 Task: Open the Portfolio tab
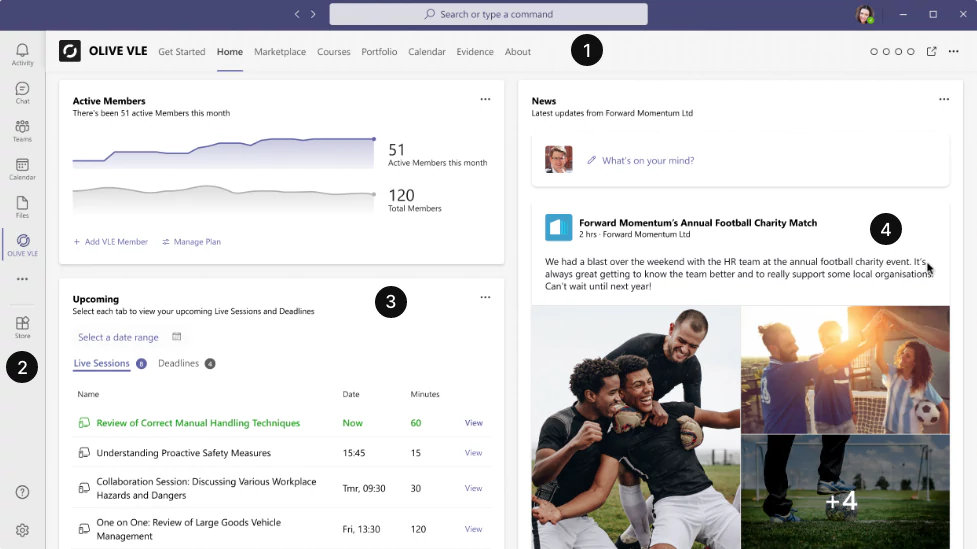(379, 52)
